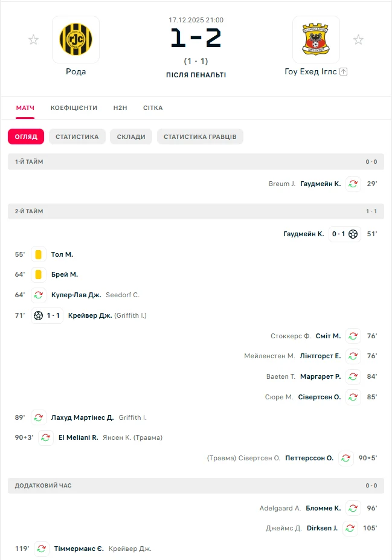Viewport: 392px width, 560px height.
Task: Click the goal ball icon at 71'
Action: [39, 315]
